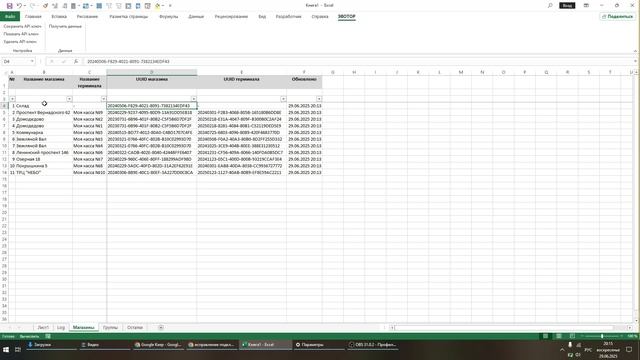640x360 pixels.
Task: Click the cell Проспект Вернадского 62
Action: (44, 112)
